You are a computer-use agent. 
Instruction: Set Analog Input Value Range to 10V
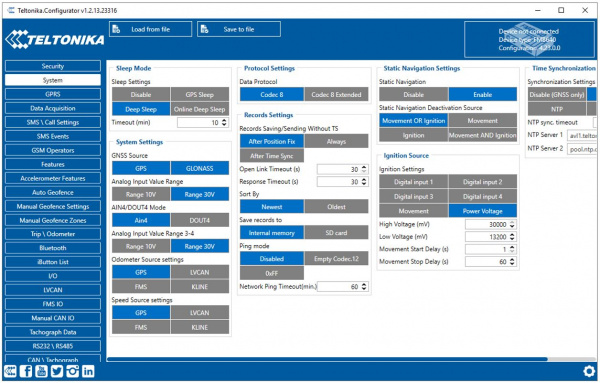pyautogui.click(x=141, y=194)
